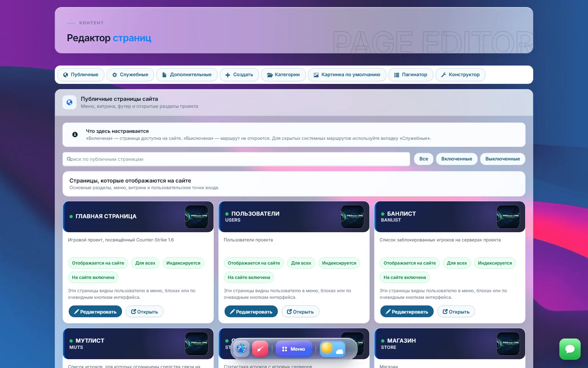Click the Главная страница card thumbnail
The height and width of the screenshot is (368, 588).
click(197, 217)
